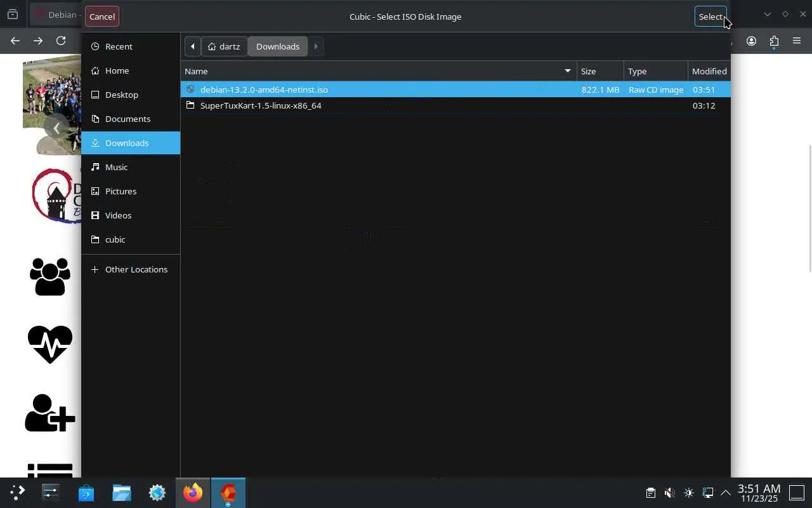The image size is (812, 508).
Task: Open the browser hamburger menu
Action: click(x=797, y=41)
